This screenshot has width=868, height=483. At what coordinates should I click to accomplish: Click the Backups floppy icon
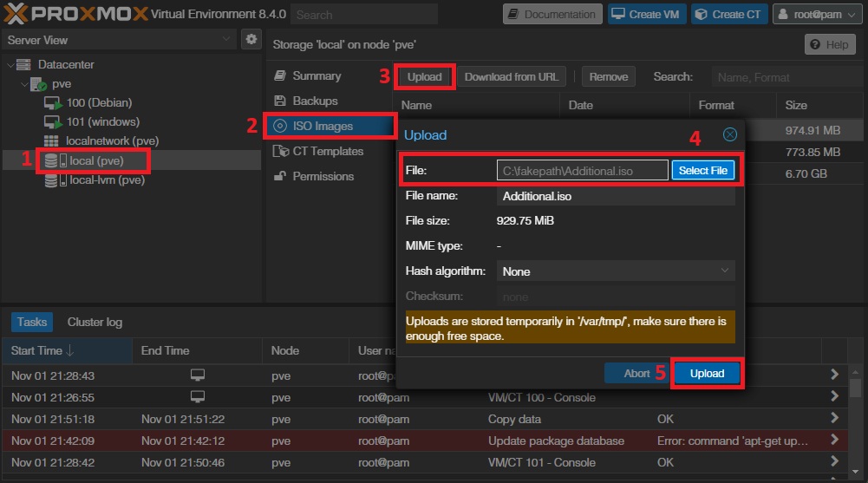click(x=280, y=101)
